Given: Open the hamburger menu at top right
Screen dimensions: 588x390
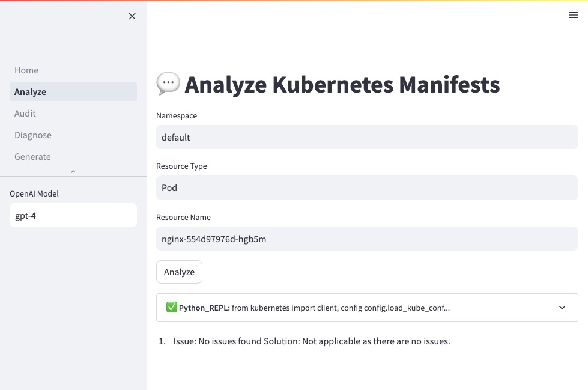Looking at the screenshot, I should (x=574, y=15).
